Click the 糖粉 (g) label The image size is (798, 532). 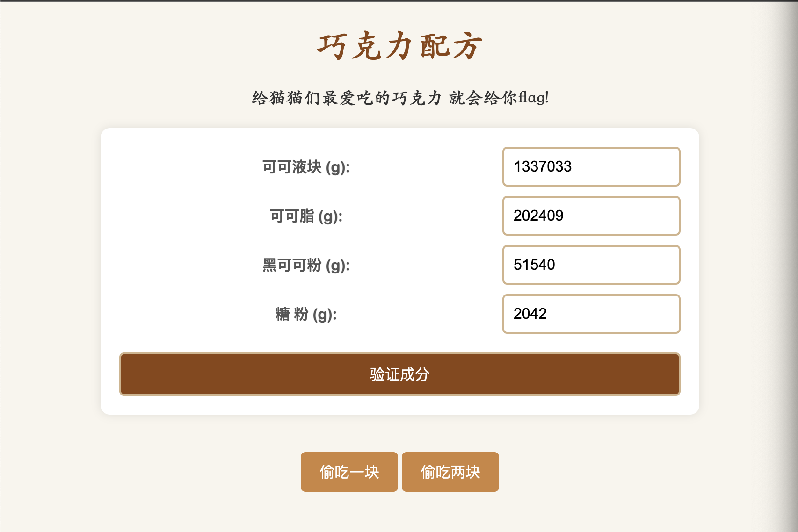point(306,314)
